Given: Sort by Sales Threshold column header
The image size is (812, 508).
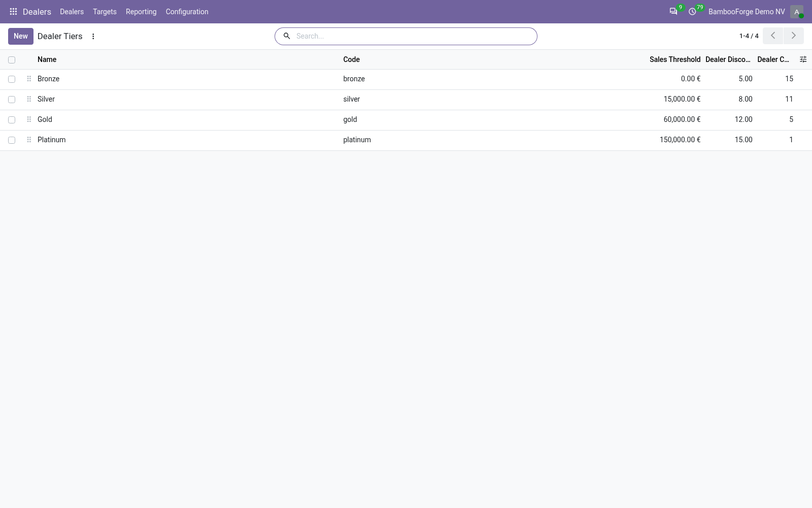Looking at the screenshot, I should [x=675, y=59].
